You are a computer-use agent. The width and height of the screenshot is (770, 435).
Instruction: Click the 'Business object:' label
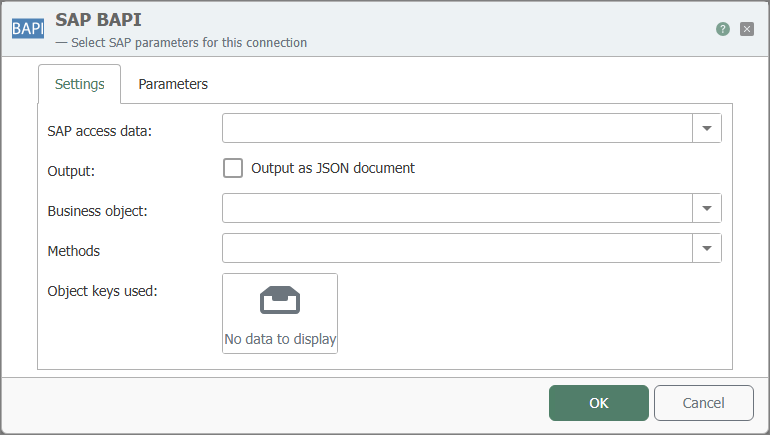coord(97,211)
